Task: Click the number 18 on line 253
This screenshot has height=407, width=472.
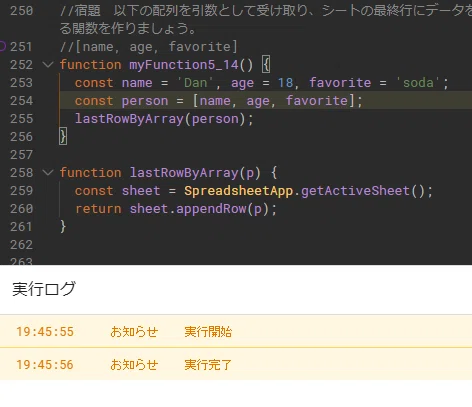Action: tap(286, 83)
